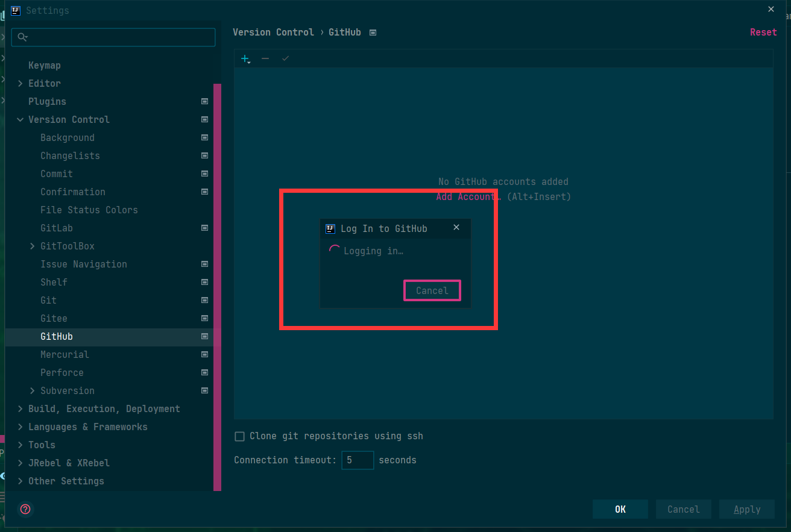The image size is (791, 532).
Task: Click the IntelliJ icon in Log In dialog title
Action: point(330,228)
